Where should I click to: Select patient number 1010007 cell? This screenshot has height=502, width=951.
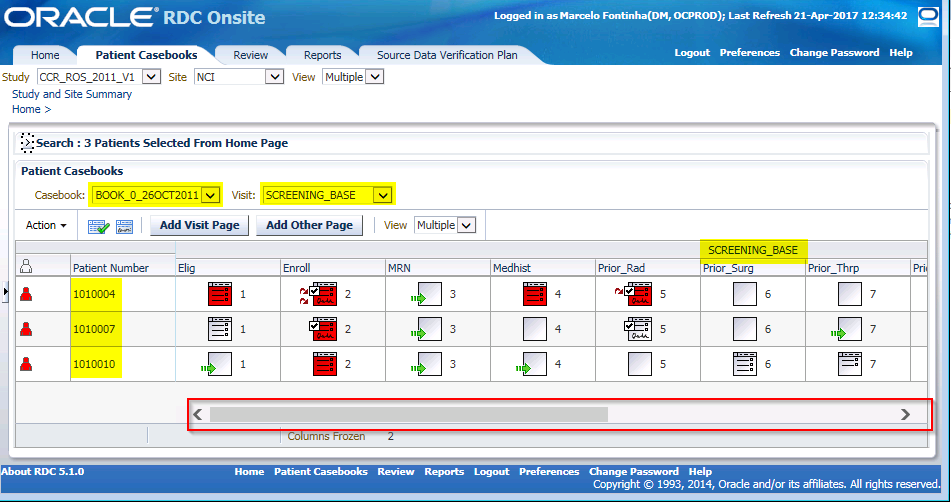tap(94, 329)
